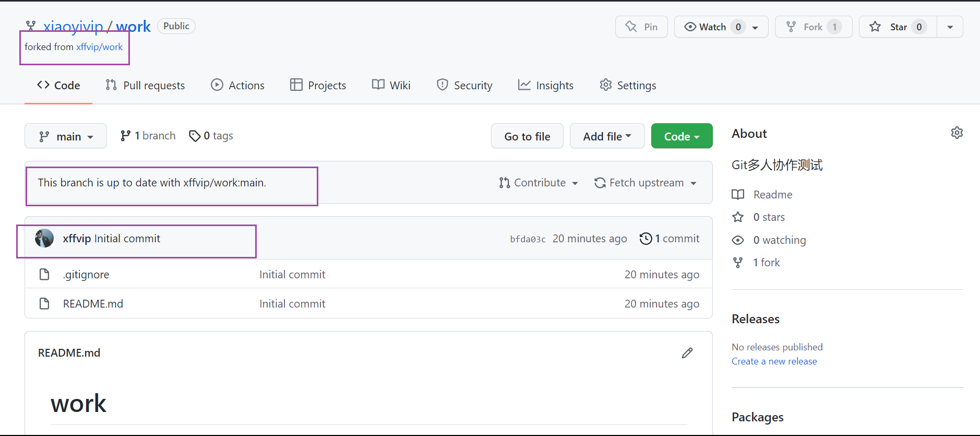The image size is (980, 436).
Task: Pin this repository with the Pin button
Action: [641, 27]
